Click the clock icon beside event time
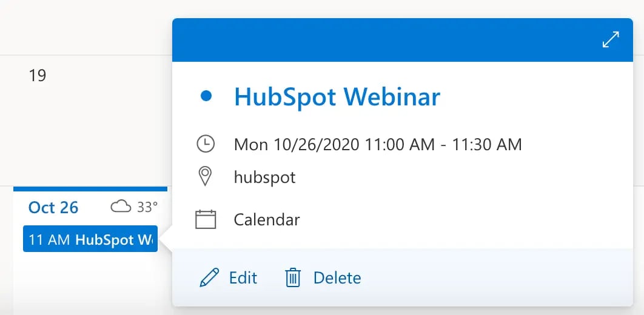644x315 pixels. click(x=206, y=144)
